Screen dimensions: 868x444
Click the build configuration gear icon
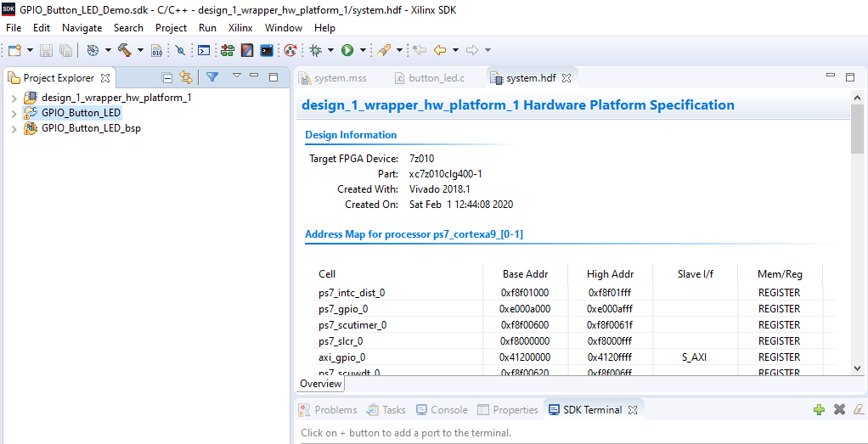click(93, 50)
